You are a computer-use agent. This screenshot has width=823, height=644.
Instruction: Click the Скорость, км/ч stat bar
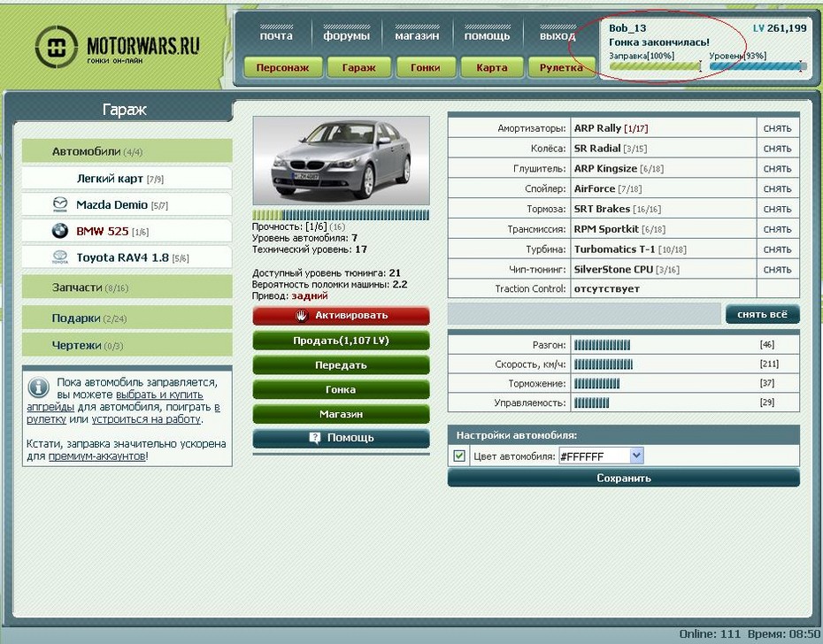click(x=604, y=364)
